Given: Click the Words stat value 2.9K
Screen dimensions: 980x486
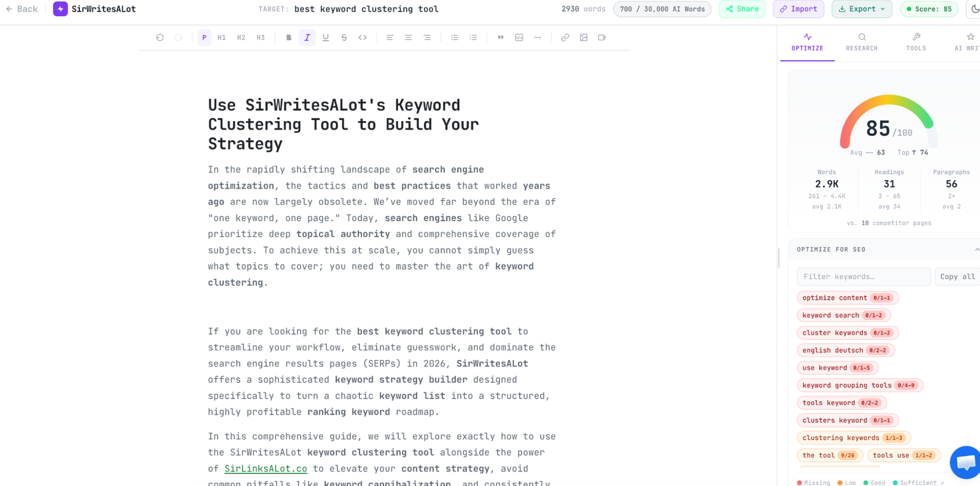Looking at the screenshot, I should click(827, 184).
